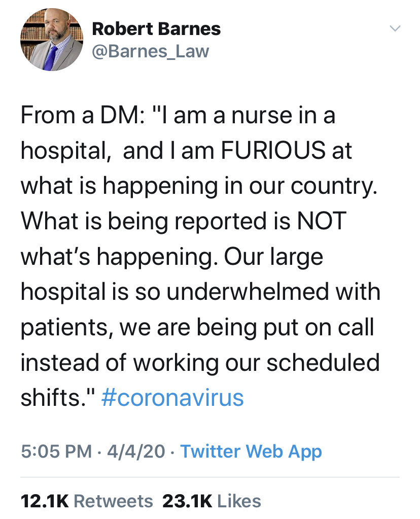
Task: Open the Twitter Web App source link
Action: point(251,451)
